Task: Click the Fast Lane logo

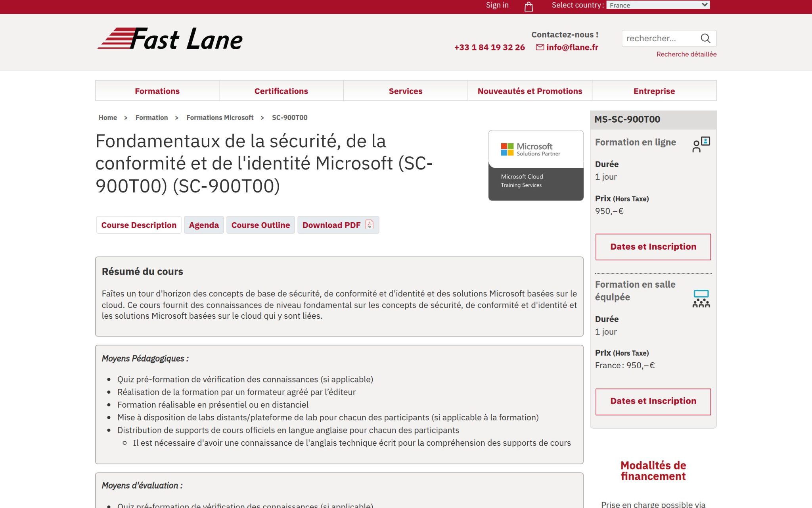Action: pos(170,39)
